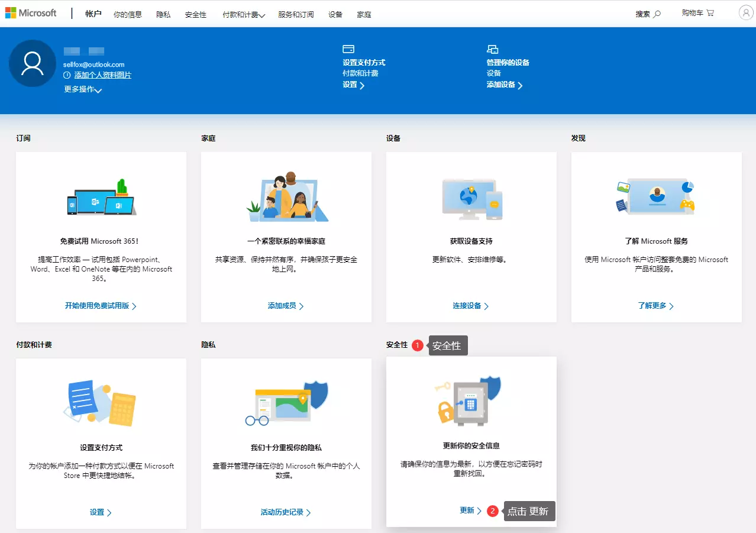756x533 pixels.
Task: Click 管理你的设备 heading in the banner
Action: point(508,62)
